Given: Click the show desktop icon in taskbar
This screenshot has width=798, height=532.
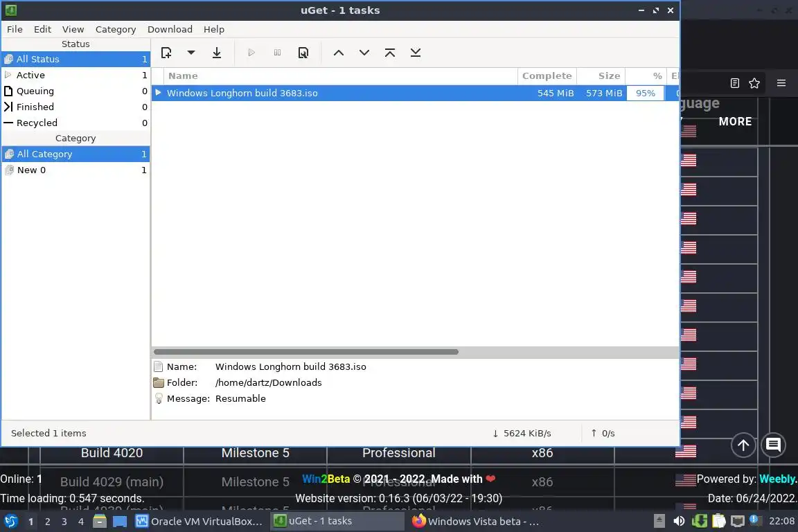Looking at the screenshot, I should coord(120,522).
